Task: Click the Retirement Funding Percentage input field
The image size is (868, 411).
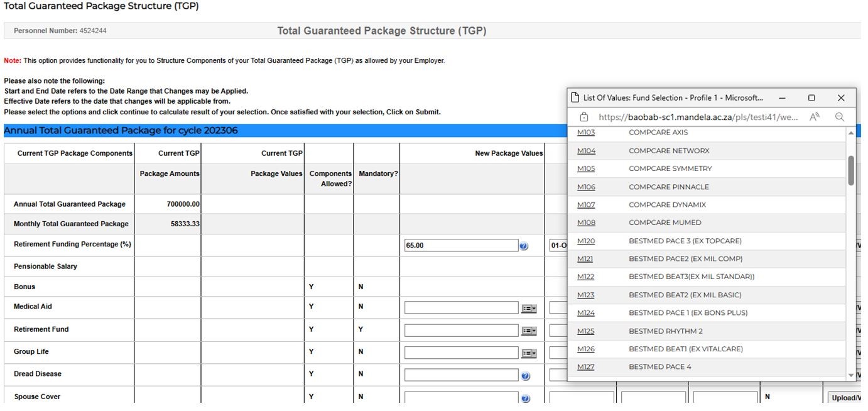Action: click(x=461, y=246)
